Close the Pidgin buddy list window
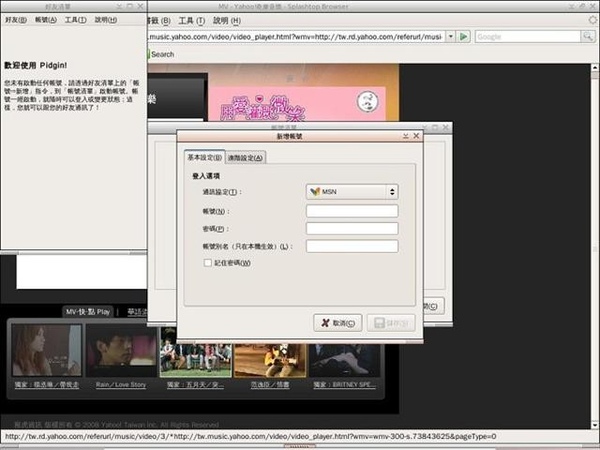Screen dimensions: 600x450 tap(140, 6)
